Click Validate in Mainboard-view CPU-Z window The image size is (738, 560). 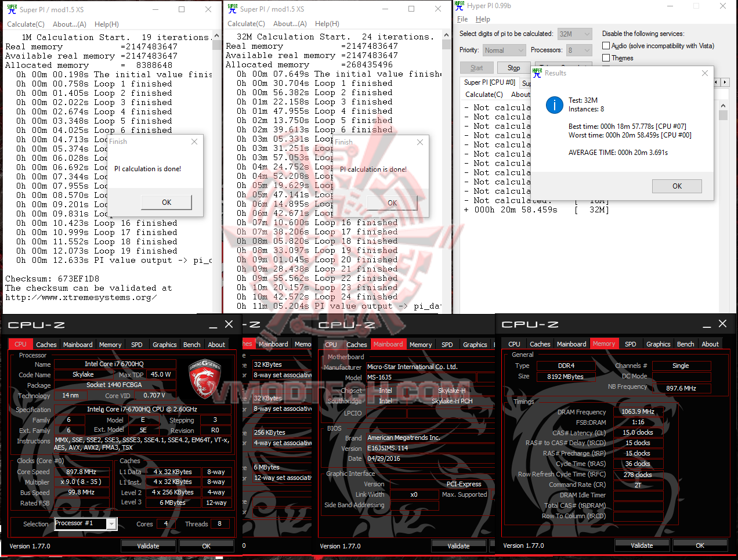458,546
